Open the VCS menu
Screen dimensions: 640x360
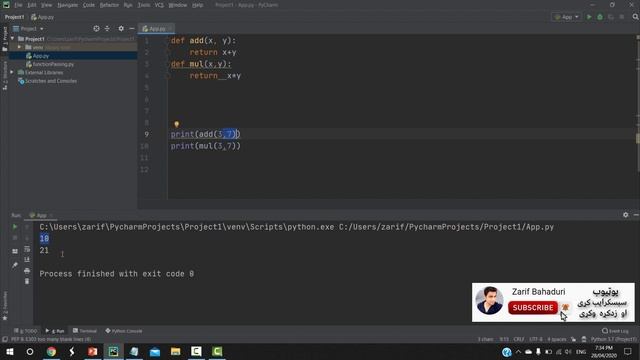click(159, 5)
